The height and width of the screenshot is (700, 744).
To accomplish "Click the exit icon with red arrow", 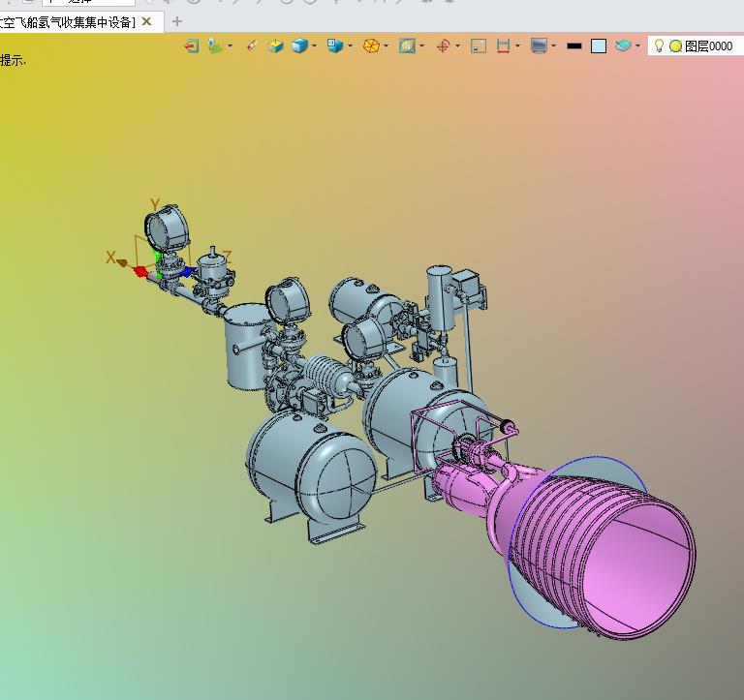I will [191, 46].
